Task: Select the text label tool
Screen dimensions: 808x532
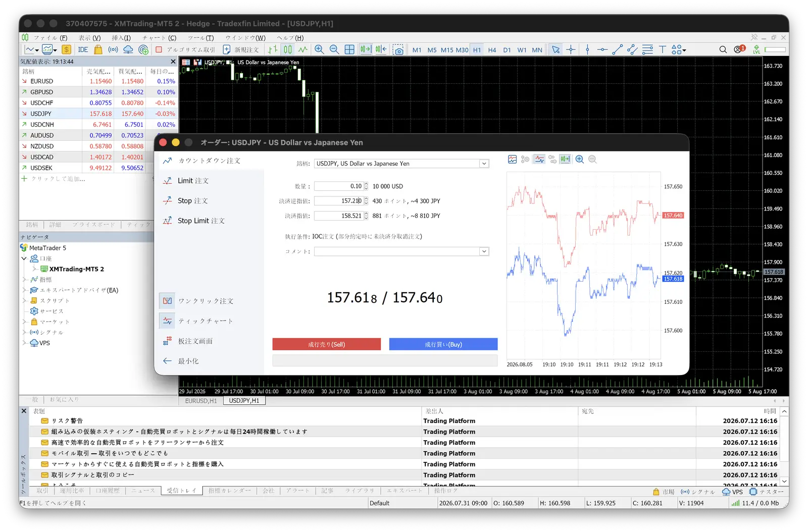Action: coord(663,49)
